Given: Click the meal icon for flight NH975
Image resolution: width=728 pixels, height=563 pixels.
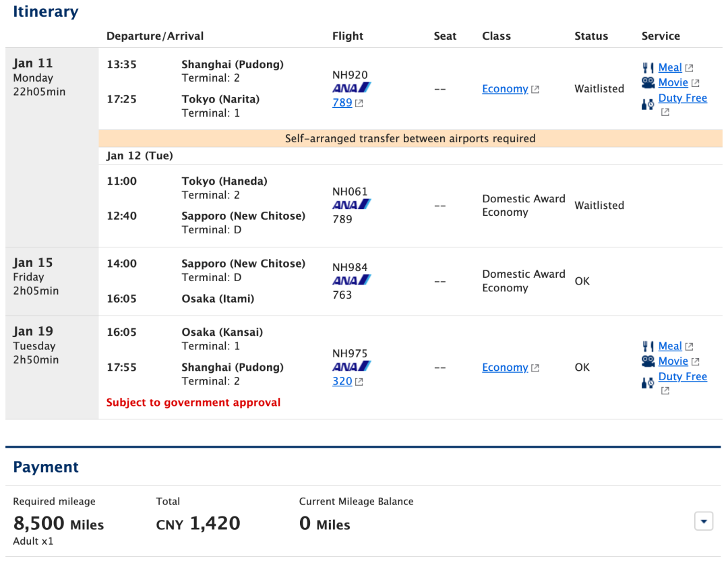Looking at the screenshot, I should click(648, 347).
